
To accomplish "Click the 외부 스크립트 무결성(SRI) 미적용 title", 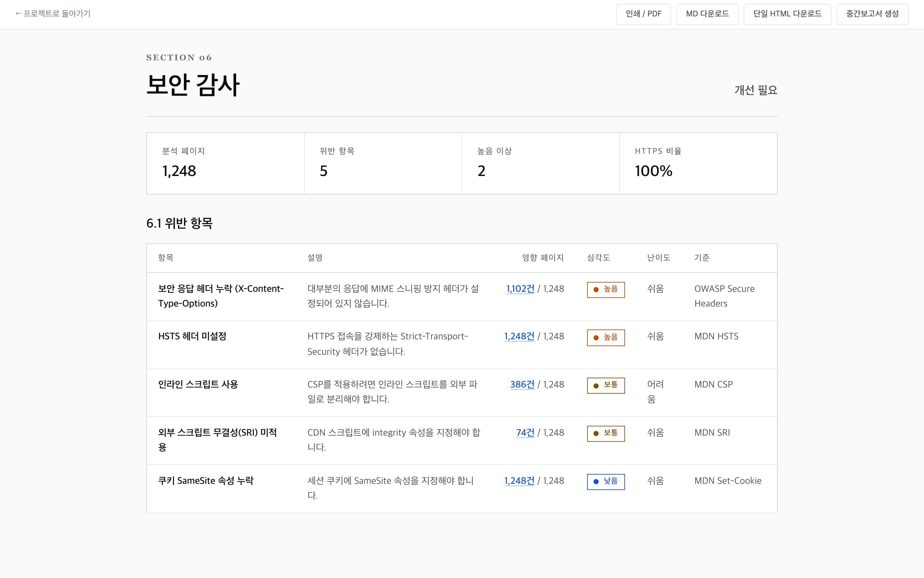I will [x=218, y=440].
